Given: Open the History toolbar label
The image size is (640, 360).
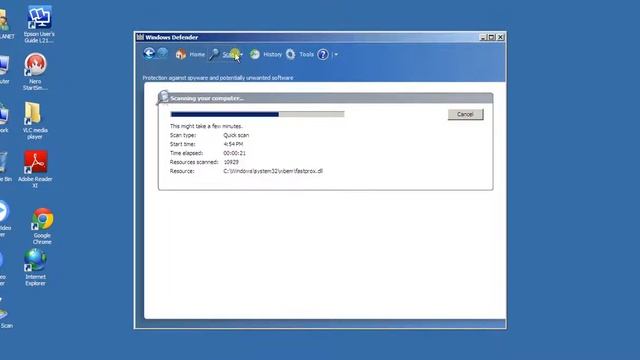Looking at the screenshot, I should click(273, 54).
